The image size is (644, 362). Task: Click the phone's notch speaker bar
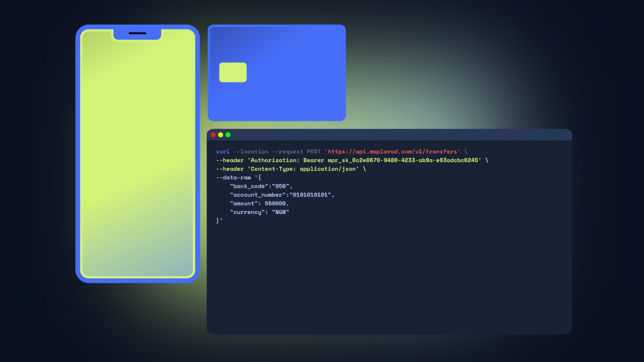(137, 33)
